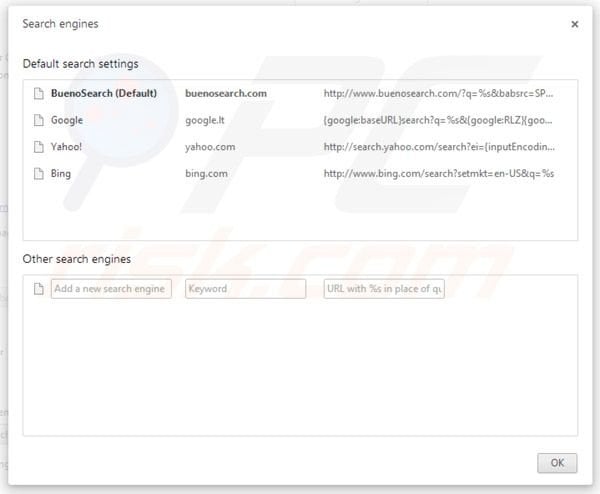The width and height of the screenshot is (600, 494).
Task: Select the Google search engine row name
Action: pos(67,120)
